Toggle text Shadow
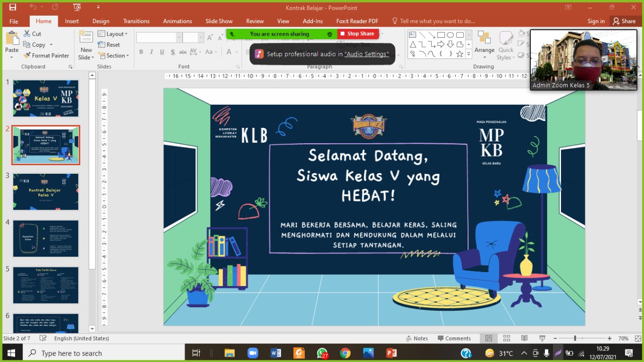 coord(173,52)
